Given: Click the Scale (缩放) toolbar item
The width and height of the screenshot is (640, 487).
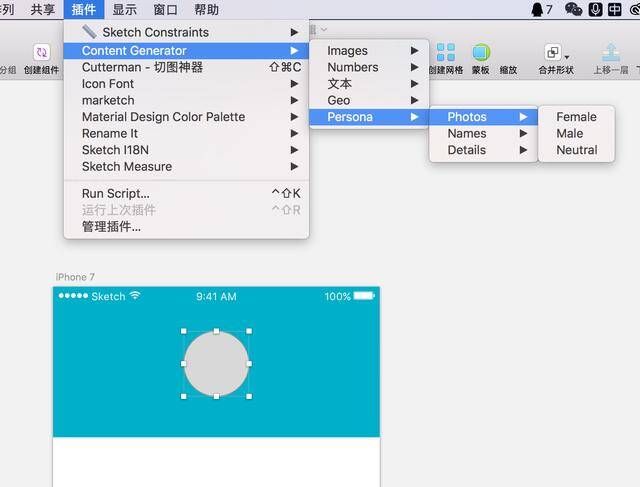Looking at the screenshot, I should point(508,70).
